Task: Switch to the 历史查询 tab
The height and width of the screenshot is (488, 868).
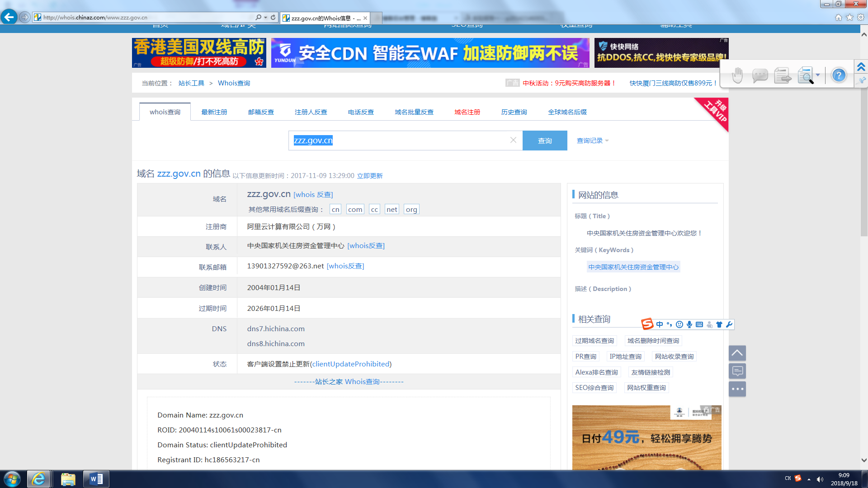Action: click(x=514, y=112)
